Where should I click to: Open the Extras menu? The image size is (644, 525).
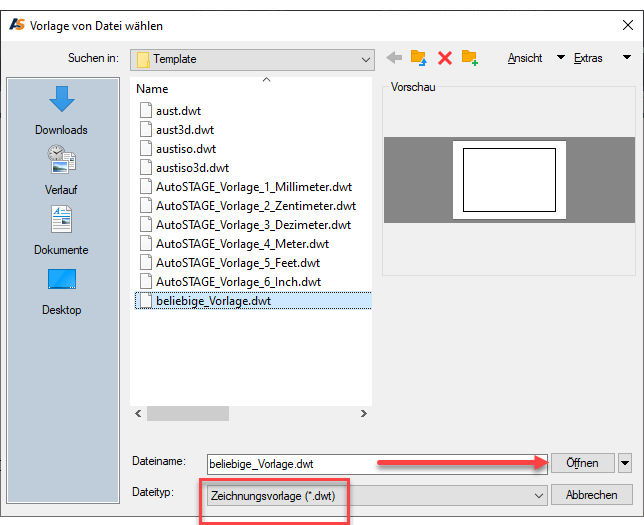588,58
